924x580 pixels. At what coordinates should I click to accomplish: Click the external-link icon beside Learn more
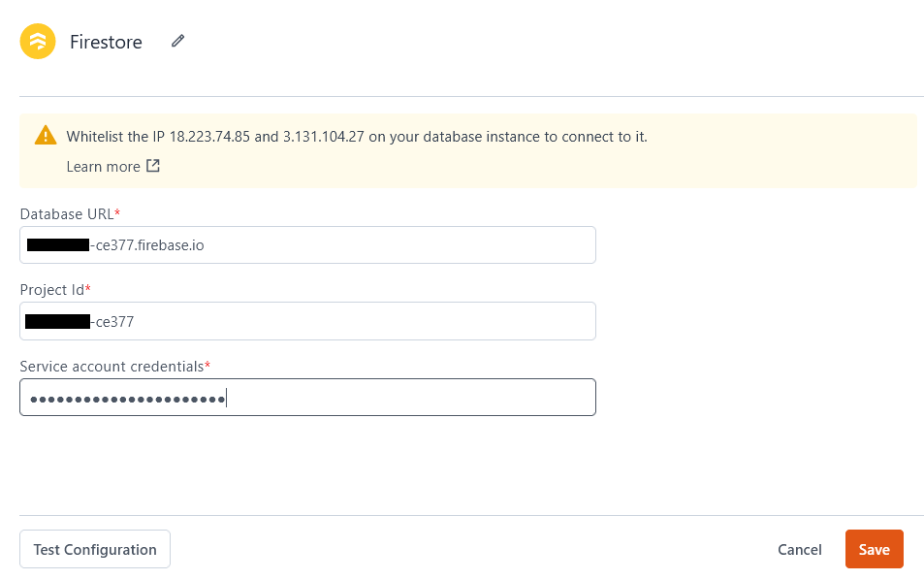tap(153, 166)
